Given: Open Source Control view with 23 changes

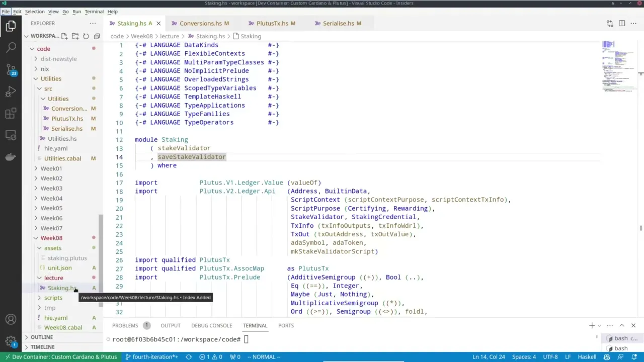Looking at the screenshot, I should pos(11,69).
